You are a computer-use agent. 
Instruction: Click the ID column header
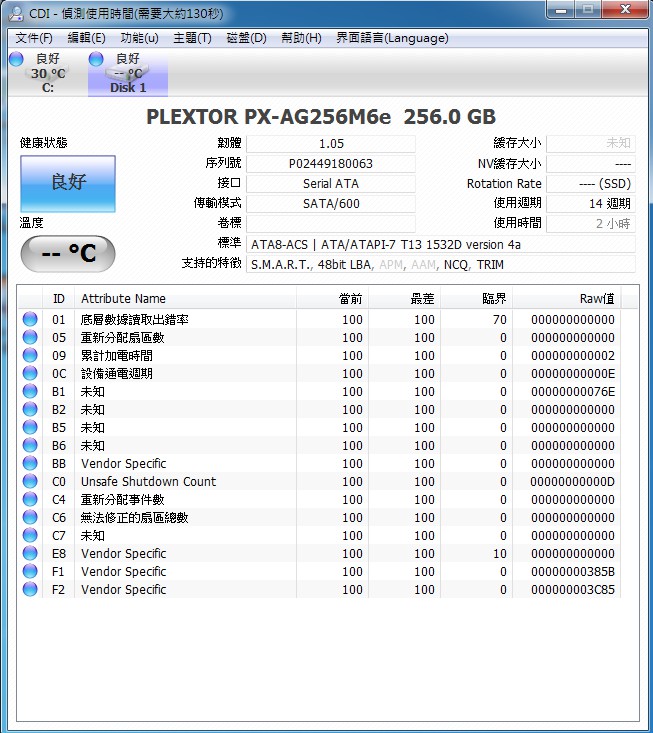click(59, 298)
